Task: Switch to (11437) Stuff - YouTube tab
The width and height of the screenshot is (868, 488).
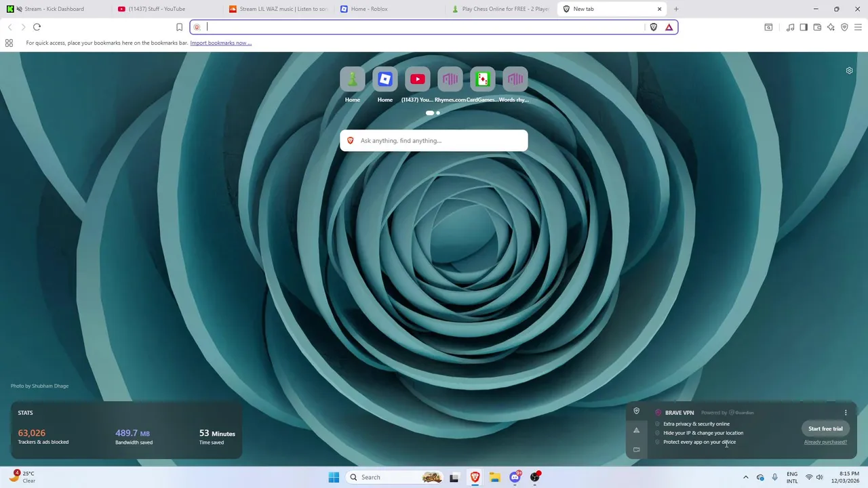Action: (166, 9)
